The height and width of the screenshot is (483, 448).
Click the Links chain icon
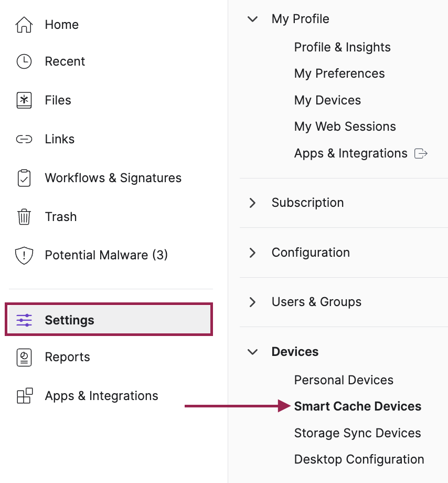(x=24, y=139)
